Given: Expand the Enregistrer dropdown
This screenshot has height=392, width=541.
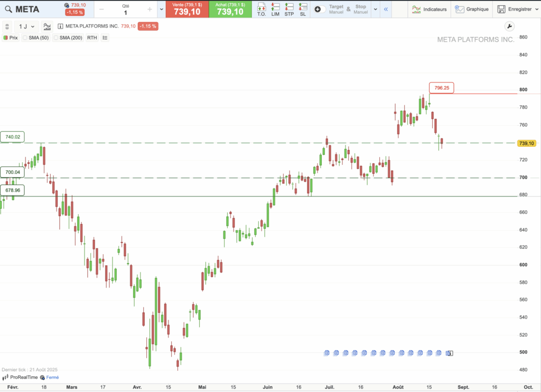Looking at the screenshot, I should point(536,10).
